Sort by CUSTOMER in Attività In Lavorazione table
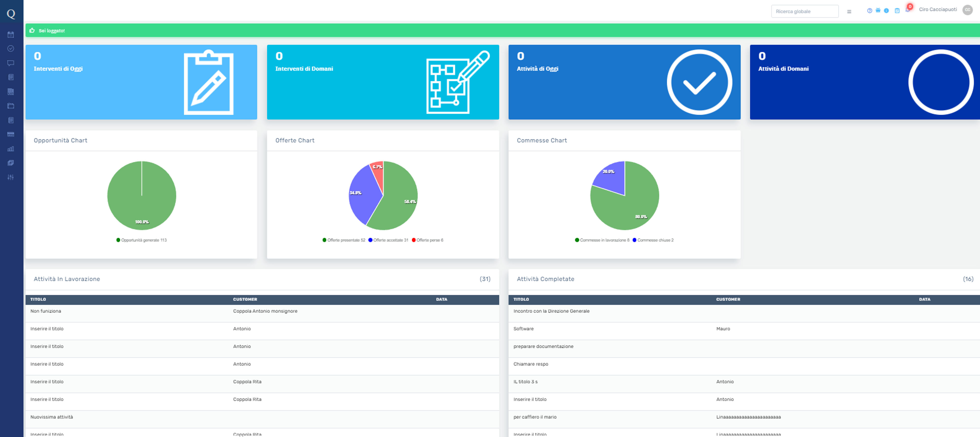This screenshot has width=980, height=437. click(245, 299)
